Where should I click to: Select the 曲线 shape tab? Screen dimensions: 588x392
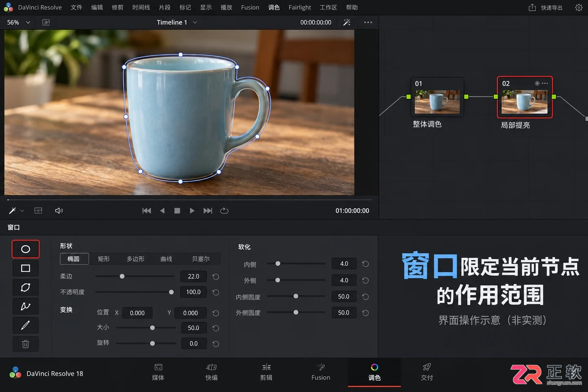[166, 259]
